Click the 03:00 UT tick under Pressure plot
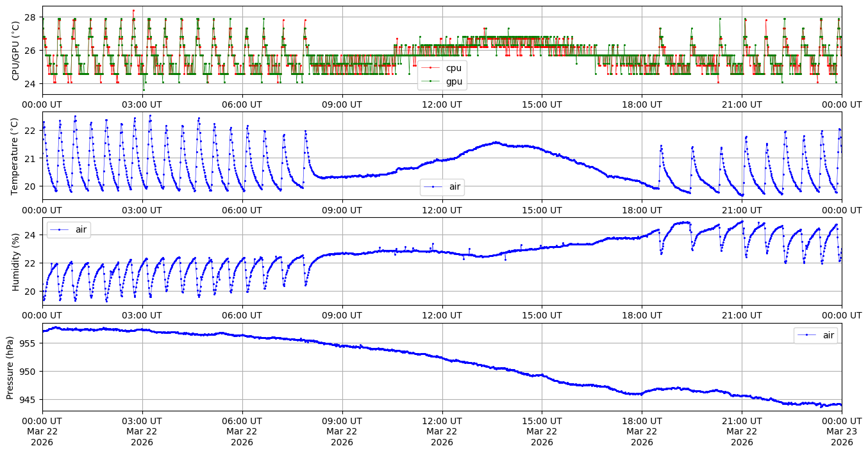This screenshot has height=453, width=868. click(x=142, y=422)
